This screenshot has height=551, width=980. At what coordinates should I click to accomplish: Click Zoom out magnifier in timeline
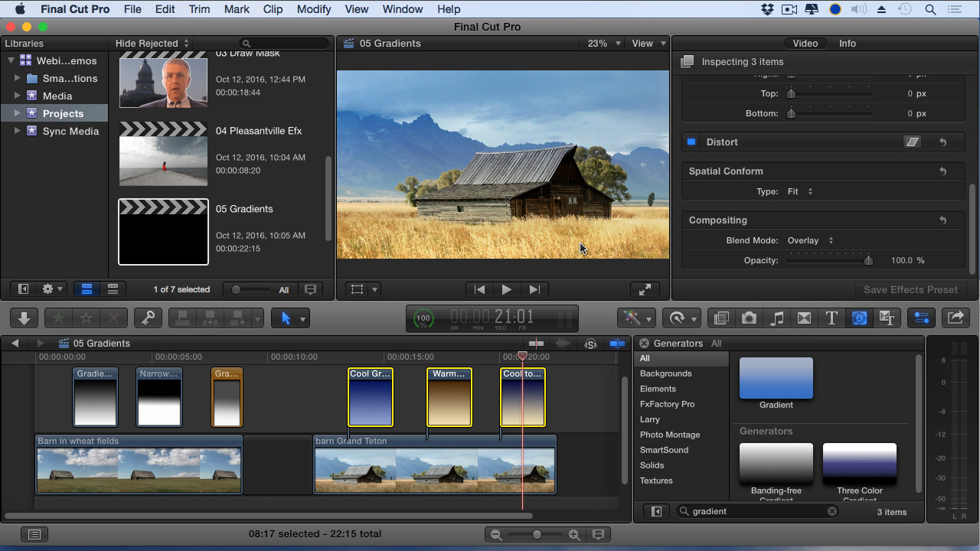[496, 534]
